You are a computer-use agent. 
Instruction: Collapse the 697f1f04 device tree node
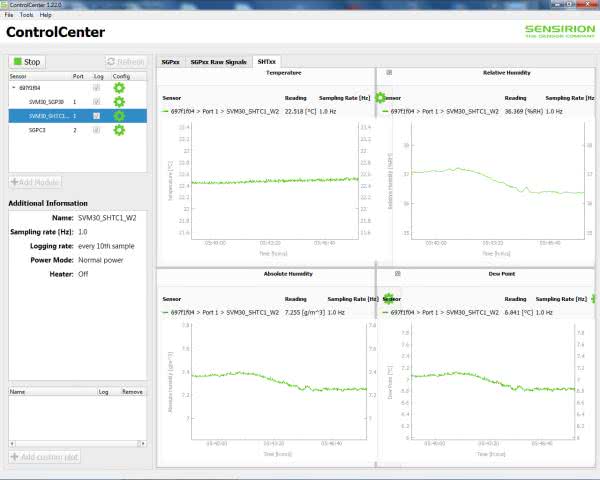point(14,88)
